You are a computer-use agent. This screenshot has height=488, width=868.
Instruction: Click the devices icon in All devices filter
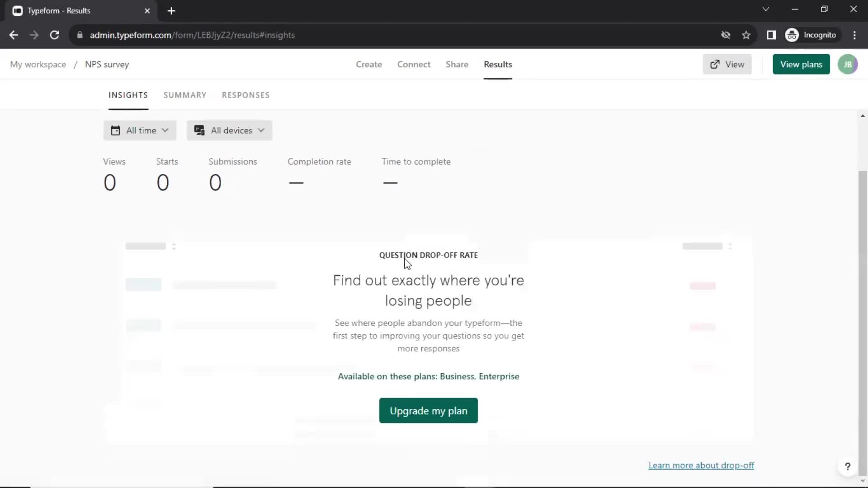[x=199, y=130]
